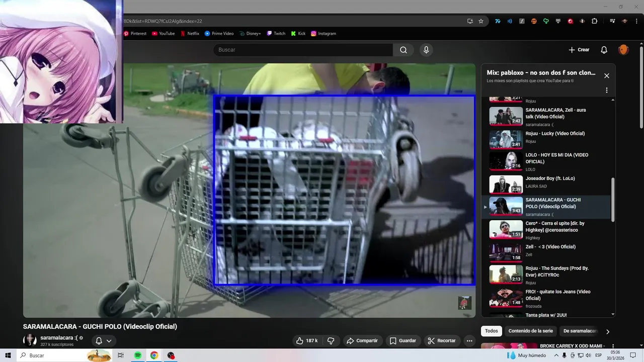Image resolution: width=644 pixels, height=362 pixels.
Task: Like the video with 187 k likes
Action: [x=307, y=340]
